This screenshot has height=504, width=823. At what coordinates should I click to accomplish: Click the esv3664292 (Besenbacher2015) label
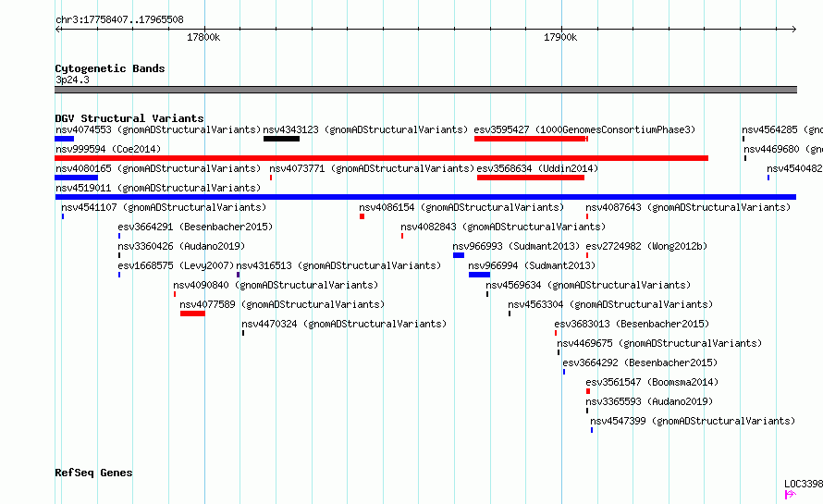click(x=640, y=363)
